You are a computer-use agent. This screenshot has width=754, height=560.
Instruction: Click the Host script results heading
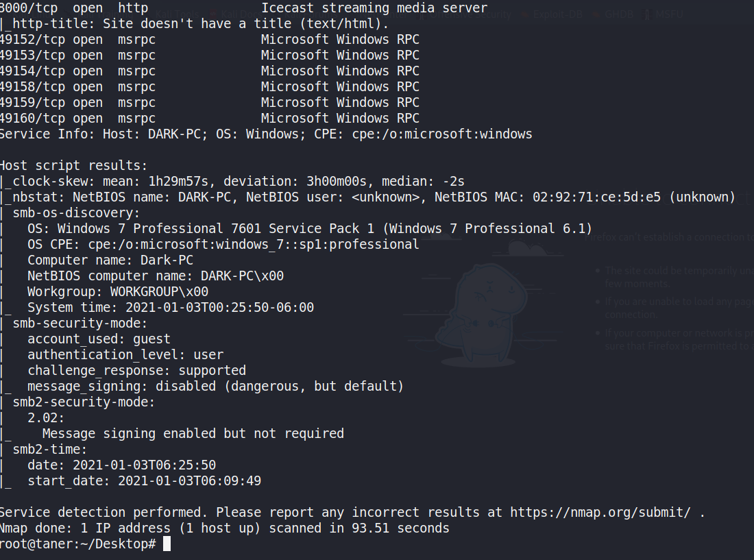73,165
